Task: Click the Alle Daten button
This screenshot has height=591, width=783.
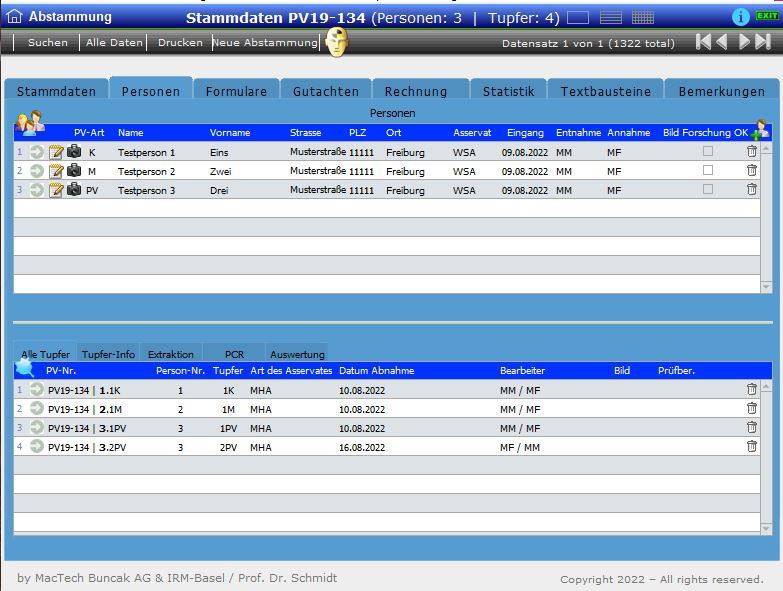Action: (114, 42)
